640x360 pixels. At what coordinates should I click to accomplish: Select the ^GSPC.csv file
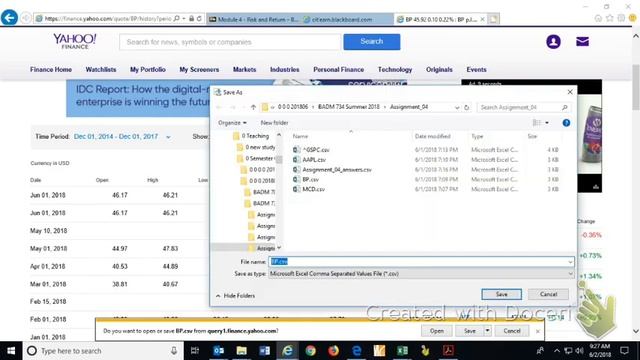click(x=316, y=150)
